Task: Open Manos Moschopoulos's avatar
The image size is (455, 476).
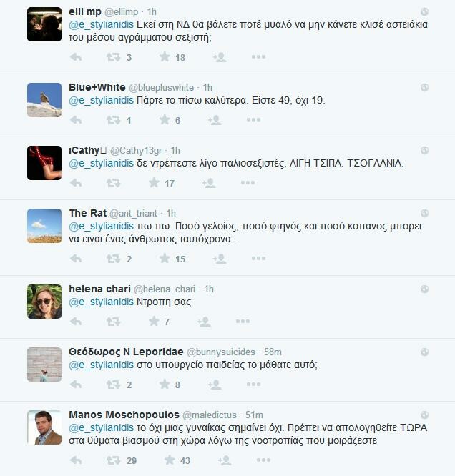Action: click(x=44, y=427)
